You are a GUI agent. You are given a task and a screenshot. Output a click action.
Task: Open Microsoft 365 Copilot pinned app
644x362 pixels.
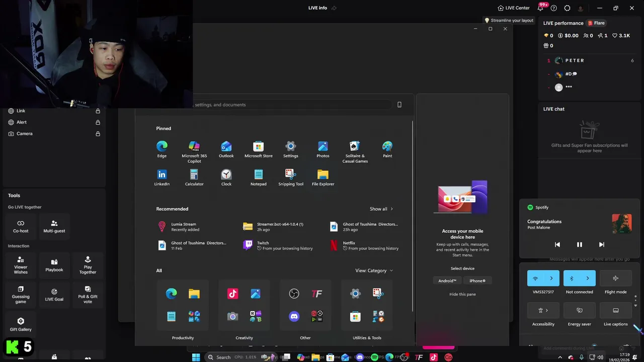(x=194, y=152)
